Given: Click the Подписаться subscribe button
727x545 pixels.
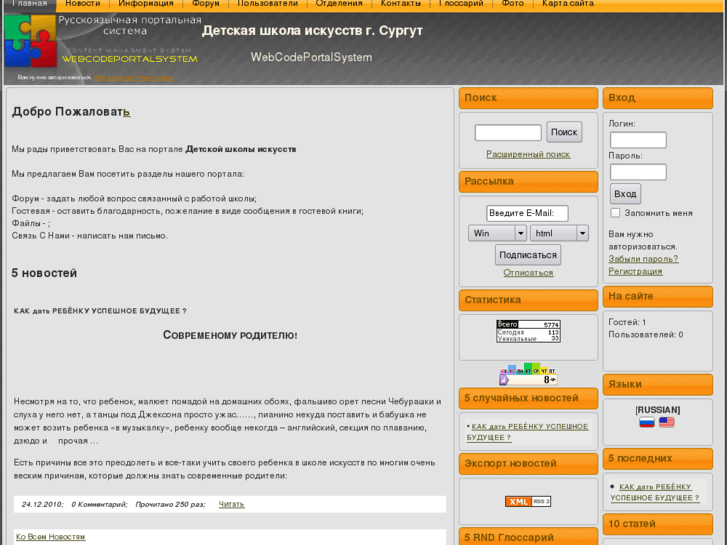Looking at the screenshot, I should pyautogui.click(x=528, y=255).
